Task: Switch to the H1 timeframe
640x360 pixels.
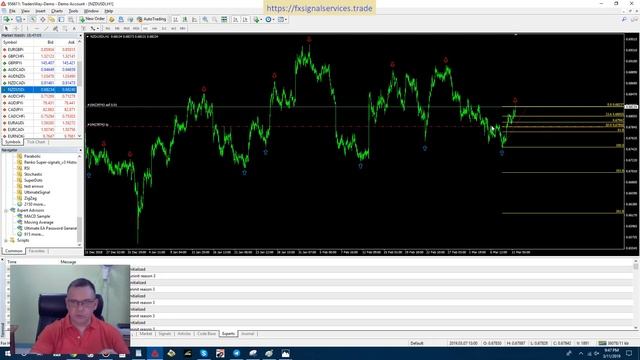Action: (145, 28)
